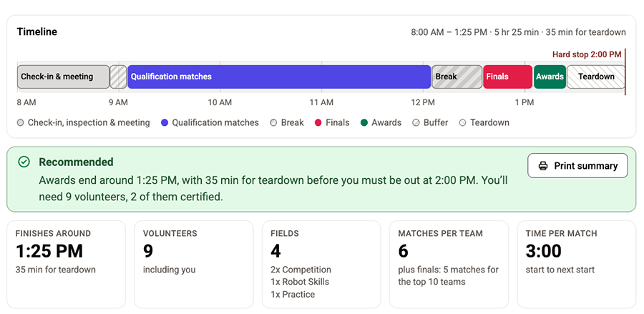This screenshot has width=644, height=314.
Task: Click the hatched buffer block before Qualification matches
Action: [118, 77]
